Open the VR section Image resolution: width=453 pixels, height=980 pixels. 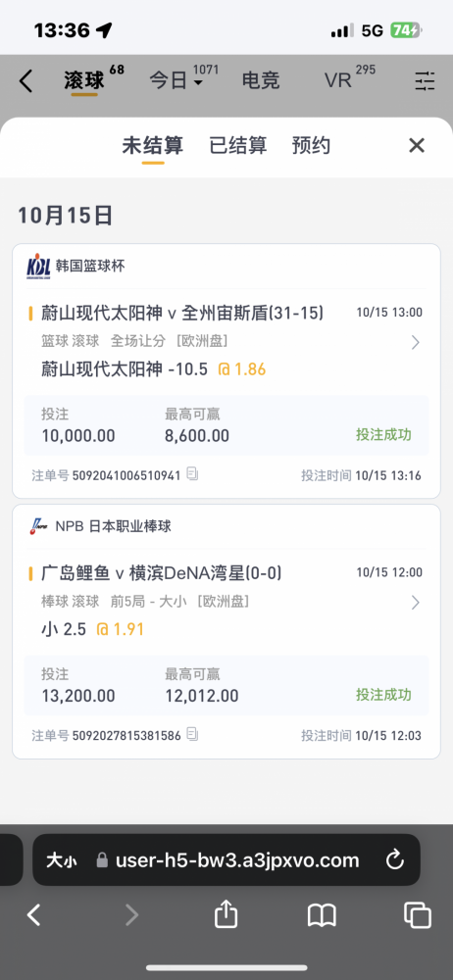tap(338, 81)
